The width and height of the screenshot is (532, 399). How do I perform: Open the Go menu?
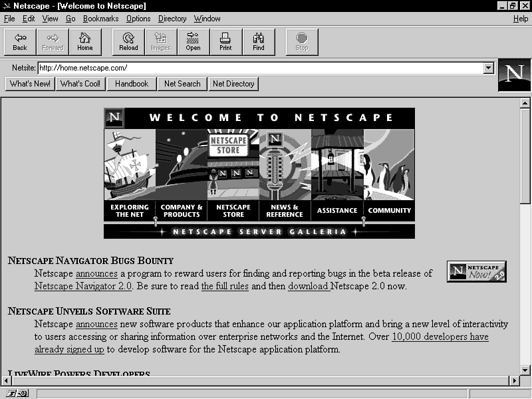pos(70,19)
